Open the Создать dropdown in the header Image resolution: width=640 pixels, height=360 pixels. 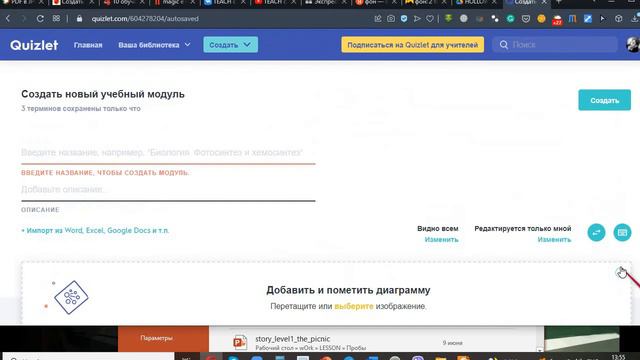(231, 45)
